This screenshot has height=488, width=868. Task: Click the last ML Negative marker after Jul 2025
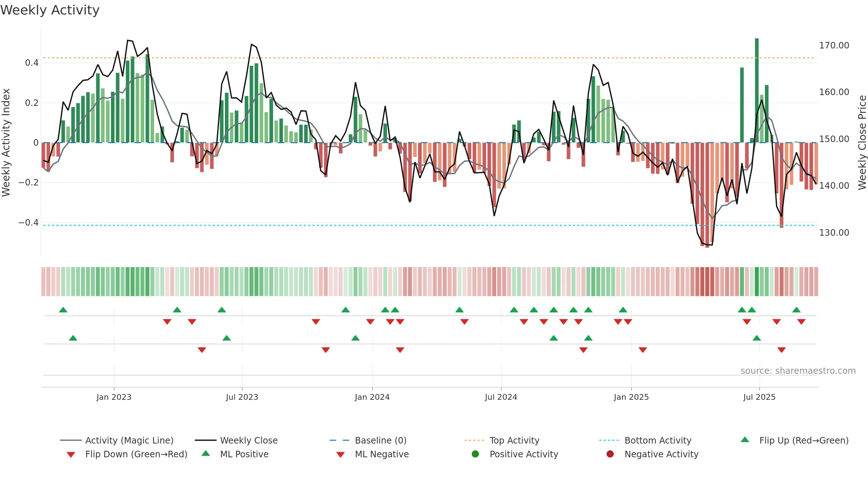click(782, 350)
